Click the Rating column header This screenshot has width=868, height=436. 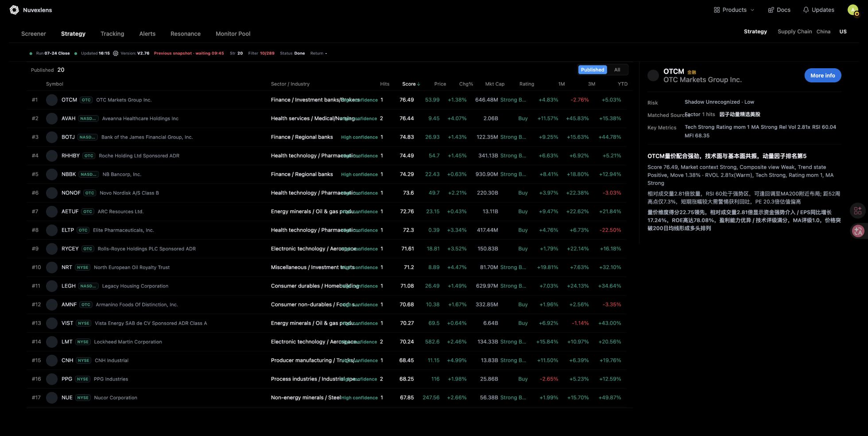pos(527,84)
